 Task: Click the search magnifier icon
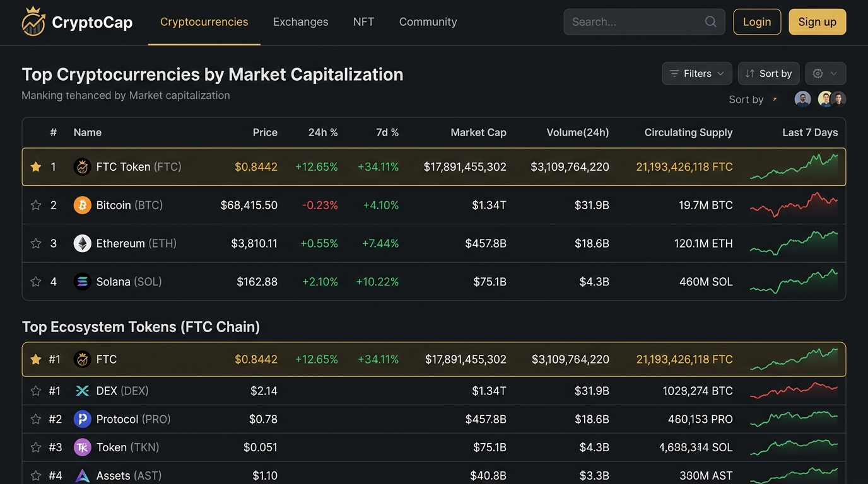click(x=710, y=21)
